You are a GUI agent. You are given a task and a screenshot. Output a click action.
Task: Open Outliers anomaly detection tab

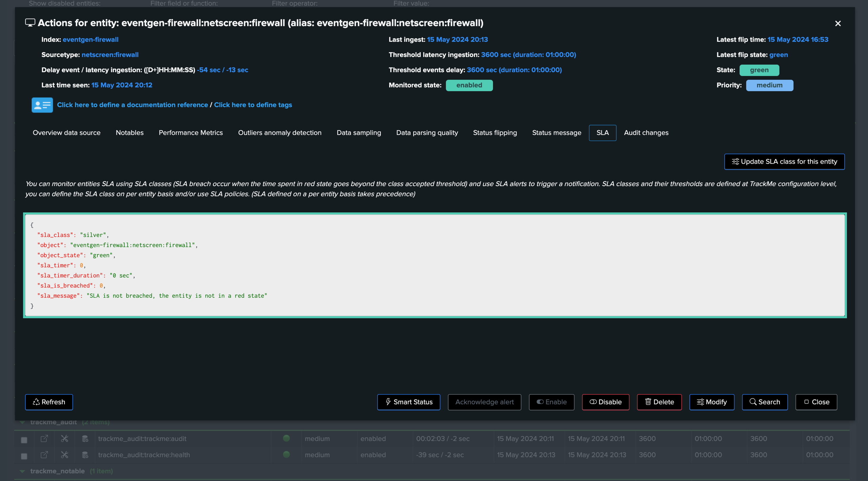pyautogui.click(x=279, y=133)
